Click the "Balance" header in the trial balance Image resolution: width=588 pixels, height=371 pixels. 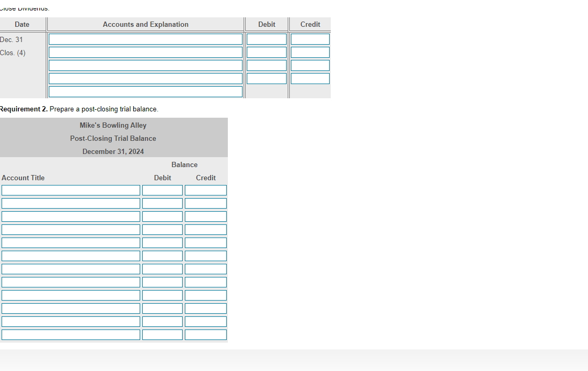[x=184, y=165]
